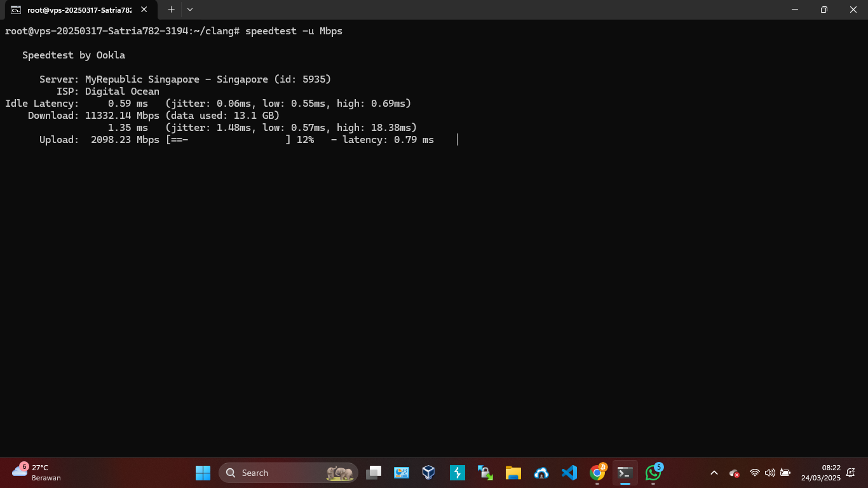The width and height of the screenshot is (868, 488).
Task: Close the root@vps terminal tab
Action: 144,10
